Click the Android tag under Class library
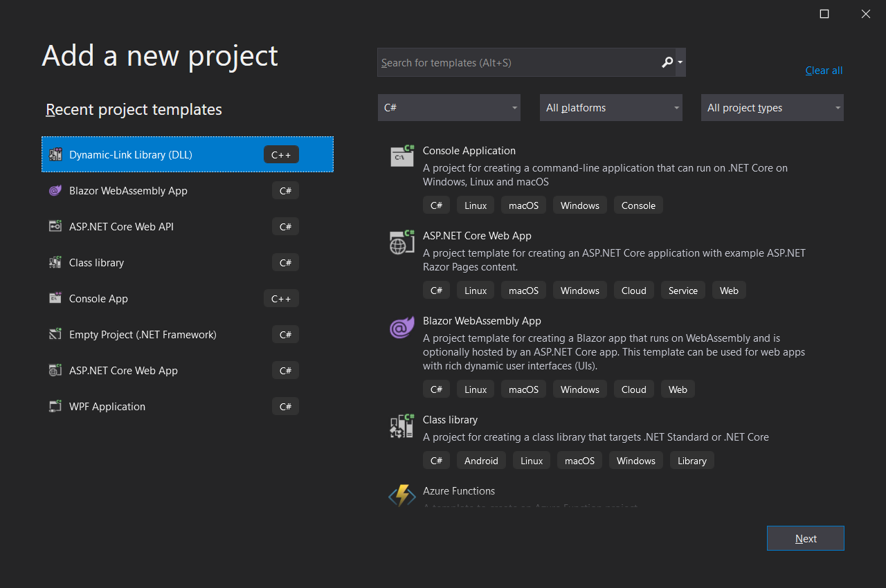The image size is (886, 588). pos(481,461)
